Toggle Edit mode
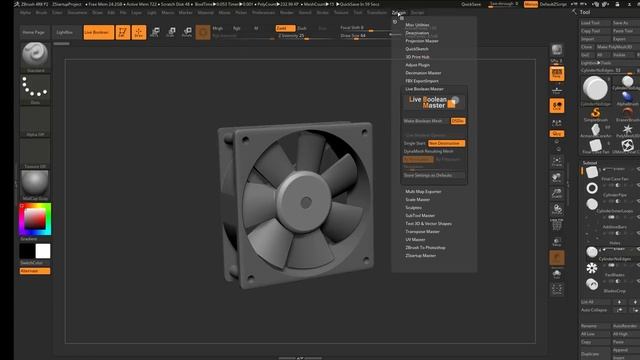 (122, 32)
